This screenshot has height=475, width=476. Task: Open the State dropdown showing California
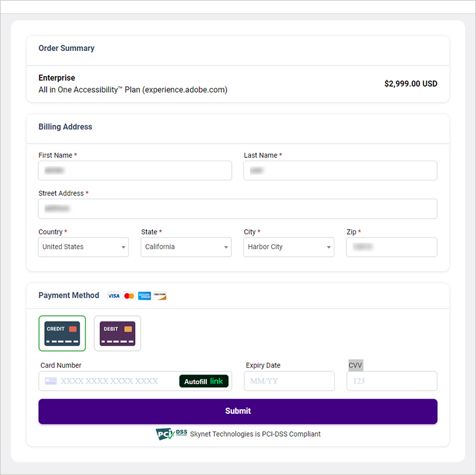tap(186, 247)
